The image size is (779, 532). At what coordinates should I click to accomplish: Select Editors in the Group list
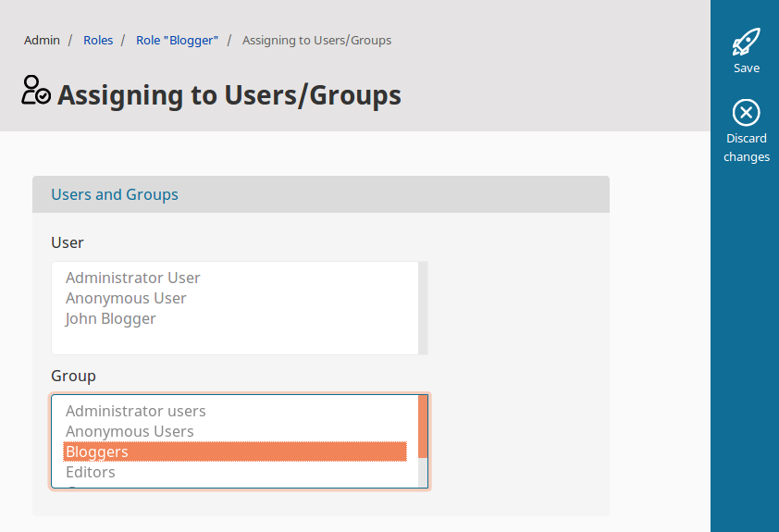(x=91, y=472)
